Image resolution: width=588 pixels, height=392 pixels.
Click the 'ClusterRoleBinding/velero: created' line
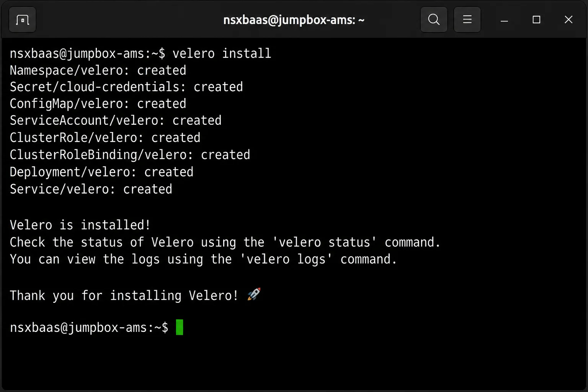click(130, 155)
